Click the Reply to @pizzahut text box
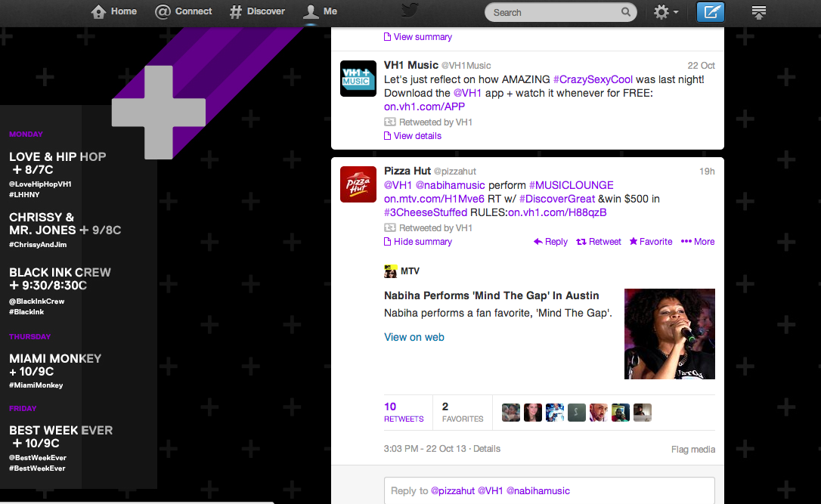821x504 pixels. (x=550, y=491)
